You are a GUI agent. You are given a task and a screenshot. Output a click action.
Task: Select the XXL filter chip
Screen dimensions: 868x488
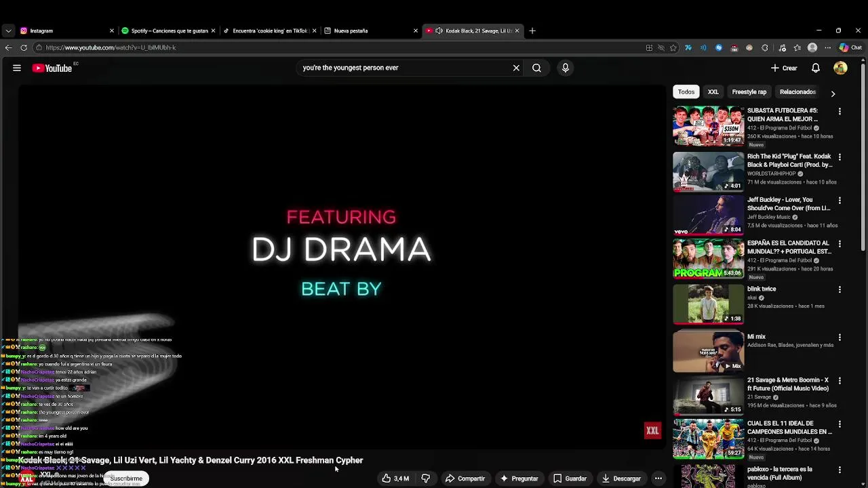pos(713,91)
